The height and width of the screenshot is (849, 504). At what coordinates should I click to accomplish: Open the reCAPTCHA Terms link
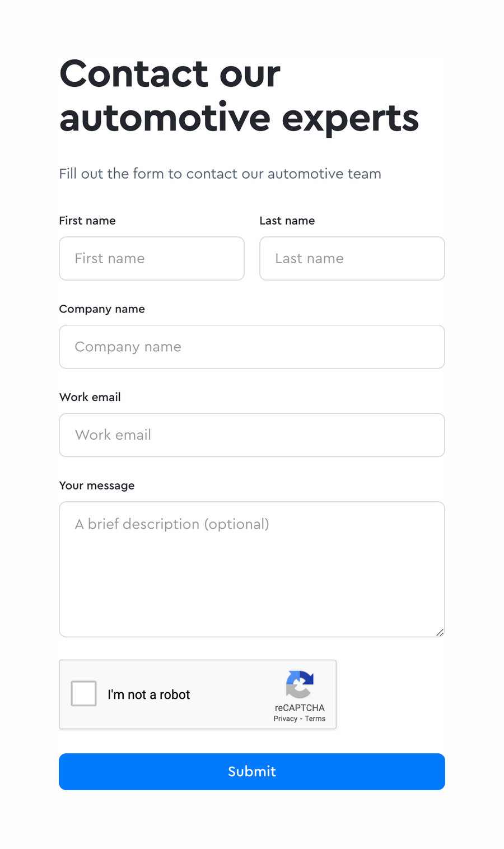tap(315, 719)
